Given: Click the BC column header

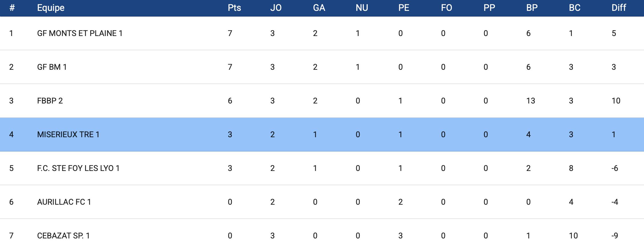Looking at the screenshot, I should (575, 8).
